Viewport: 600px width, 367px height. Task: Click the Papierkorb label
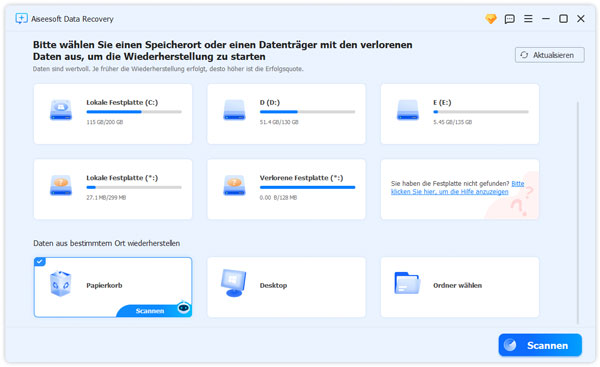[x=104, y=285]
